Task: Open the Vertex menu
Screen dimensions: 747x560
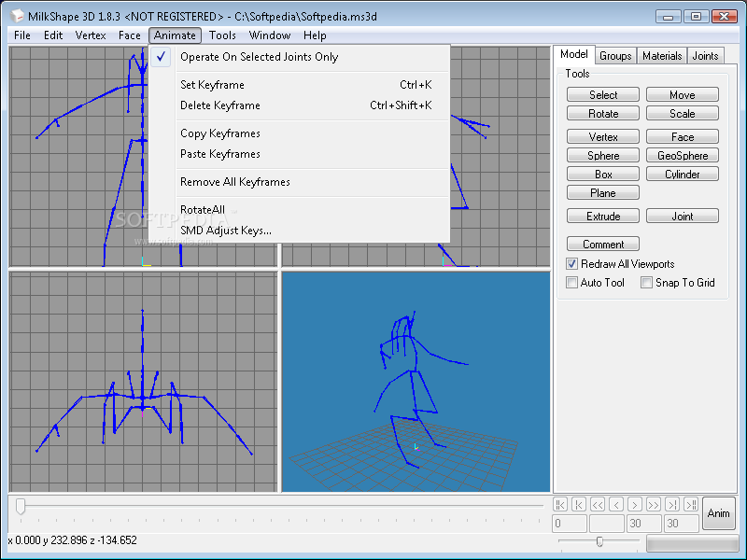Action: [91, 35]
